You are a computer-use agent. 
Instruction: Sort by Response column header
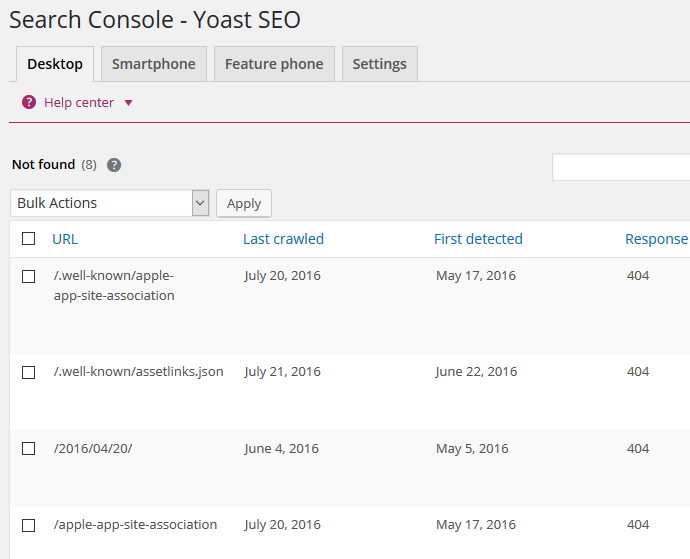(x=657, y=239)
